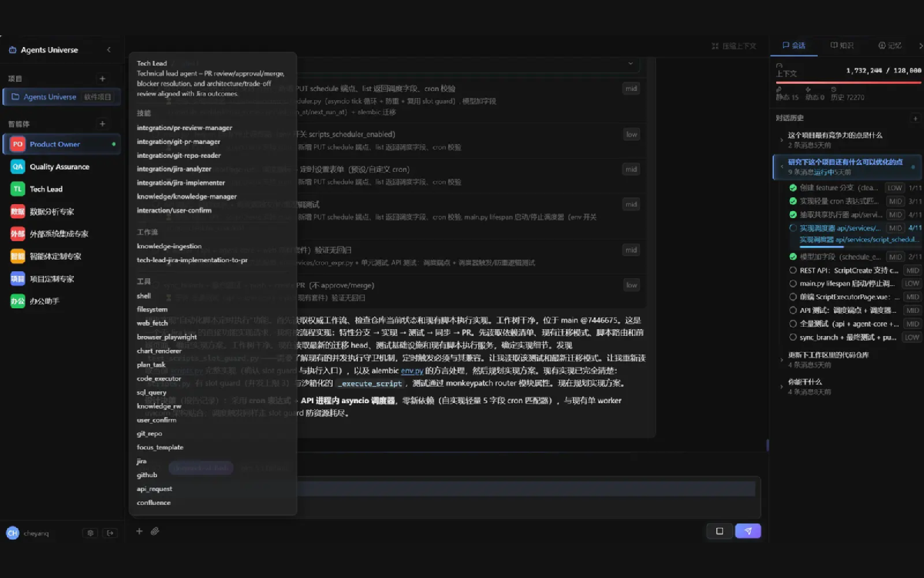Open the env.py link in the message

(412, 371)
